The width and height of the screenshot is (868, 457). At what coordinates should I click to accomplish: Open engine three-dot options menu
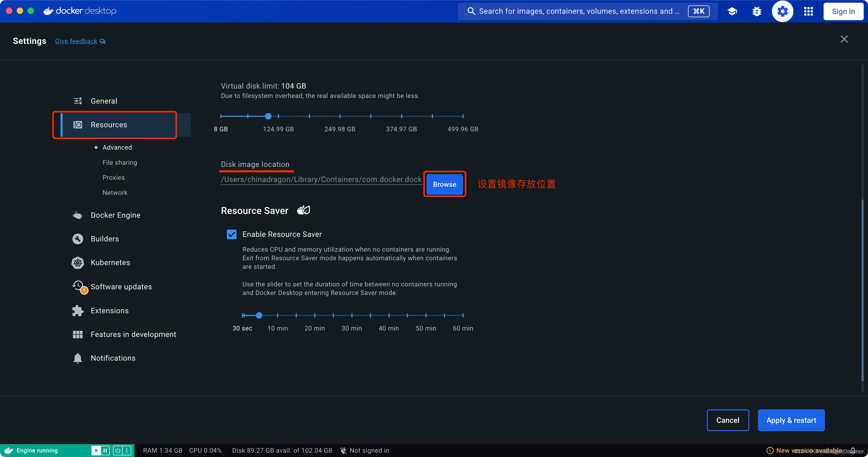pos(127,450)
